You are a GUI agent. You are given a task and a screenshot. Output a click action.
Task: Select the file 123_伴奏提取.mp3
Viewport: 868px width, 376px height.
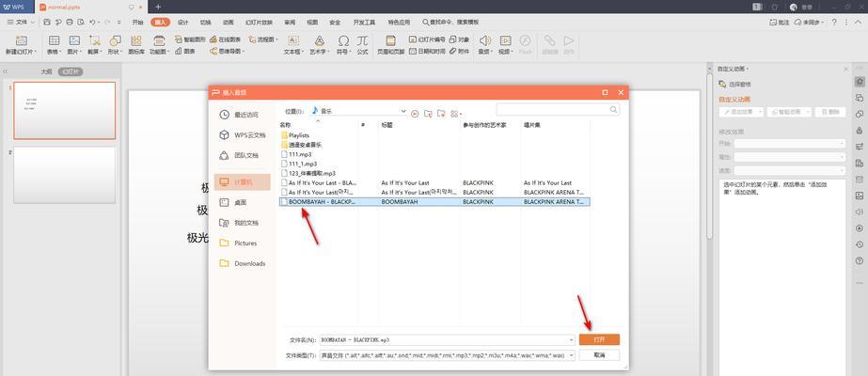pos(308,173)
